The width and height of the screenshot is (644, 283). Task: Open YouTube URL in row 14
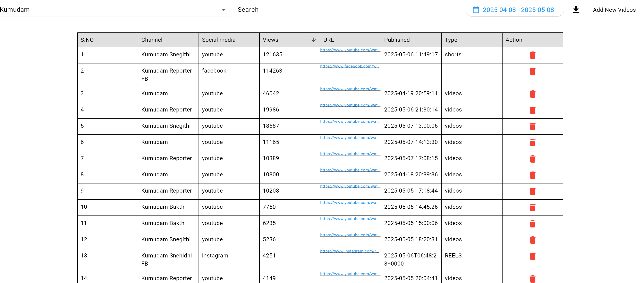click(350, 274)
